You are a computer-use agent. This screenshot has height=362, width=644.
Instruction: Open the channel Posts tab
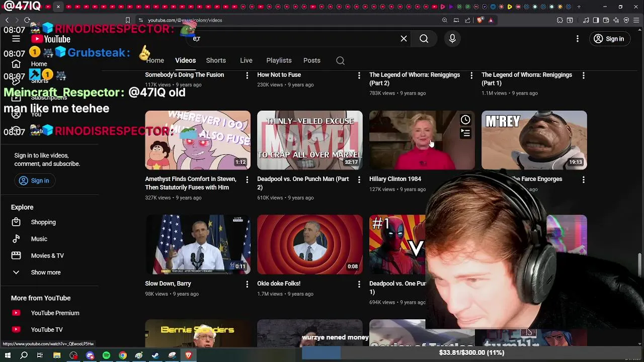click(x=311, y=60)
